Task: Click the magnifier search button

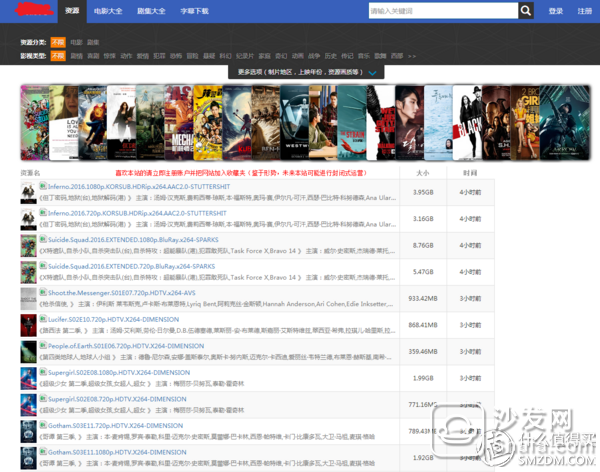Action: [526, 11]
